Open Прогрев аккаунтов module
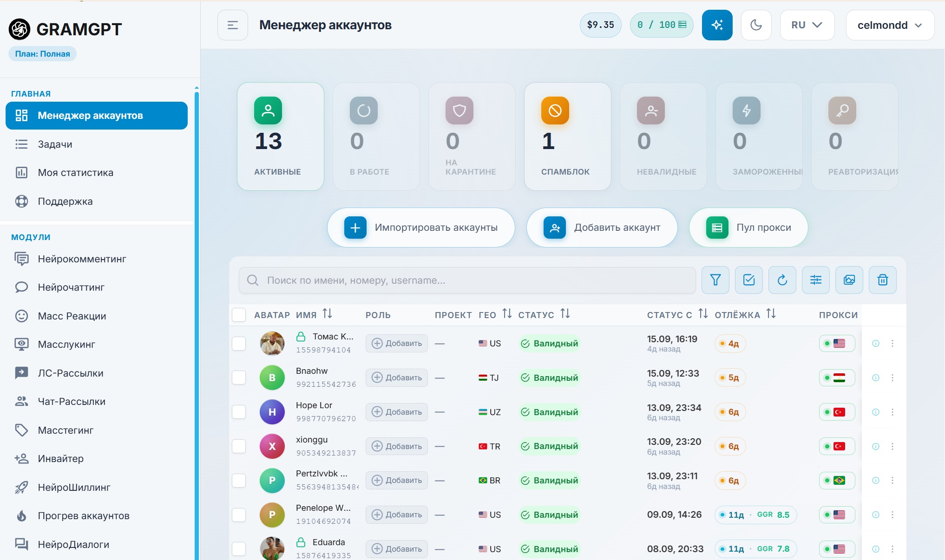 coord(97,516)
